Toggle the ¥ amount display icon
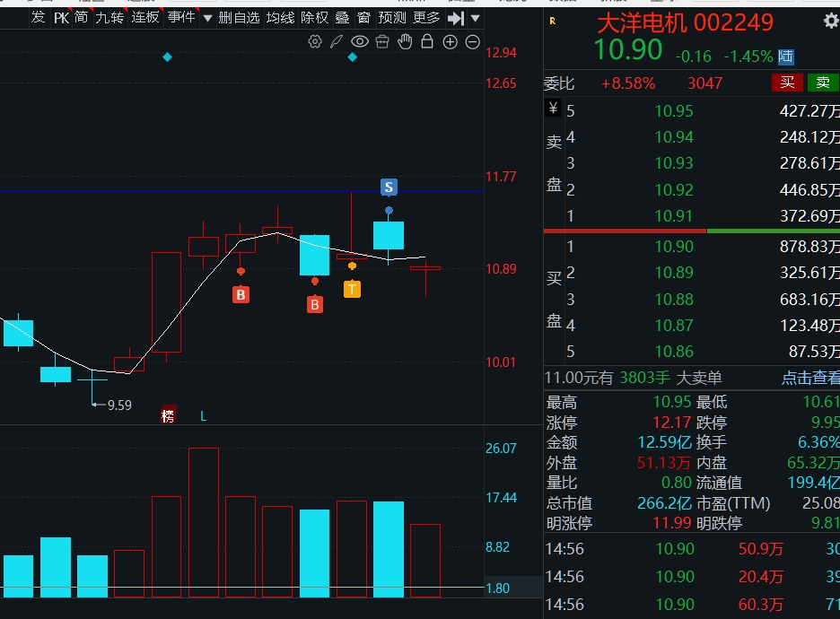The image size is (840, 619). pos(553,109)
